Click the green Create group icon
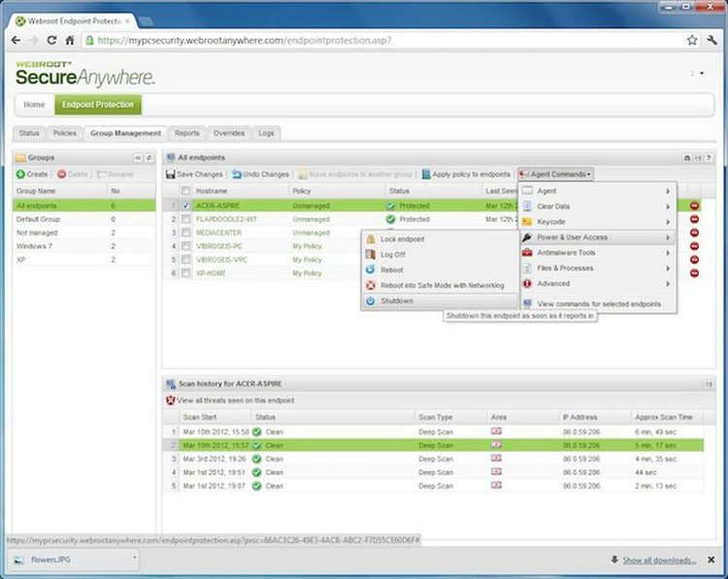The height and width of the screenshot is (579, 728). [20, 174]
